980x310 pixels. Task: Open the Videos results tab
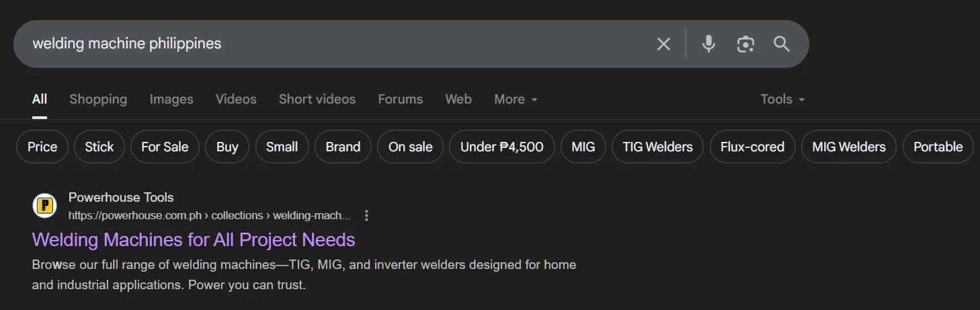(236, 100)
